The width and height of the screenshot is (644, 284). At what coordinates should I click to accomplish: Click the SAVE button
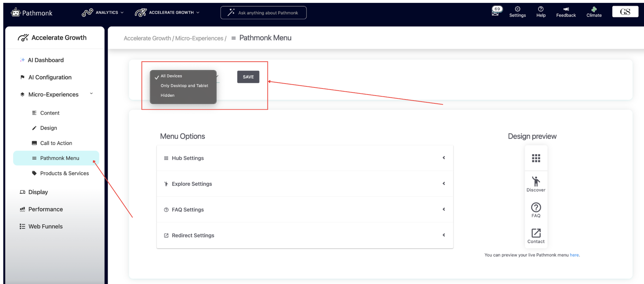tap(248, 77)
